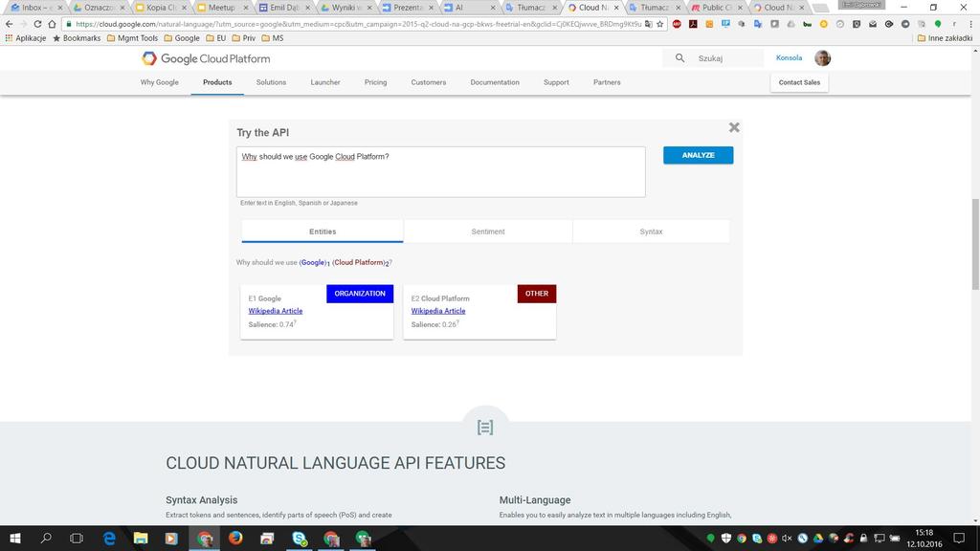The height and width of the screenshot is (551, 980).
Task: Open Wikipedia Article link for Google
Action: 276,311
